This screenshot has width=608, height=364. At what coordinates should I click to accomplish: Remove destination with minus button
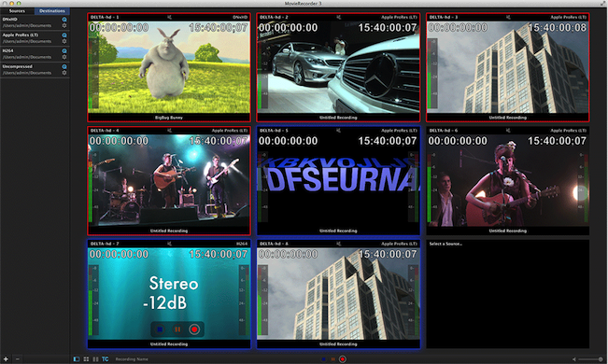pyautogui.click(x=18, y=359)
